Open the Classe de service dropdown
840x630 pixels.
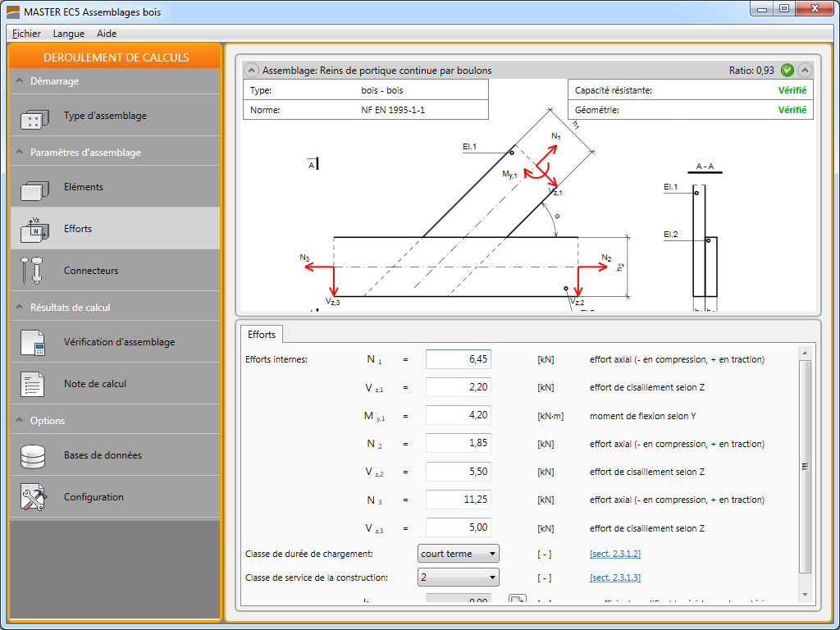[x=459, y=577]
